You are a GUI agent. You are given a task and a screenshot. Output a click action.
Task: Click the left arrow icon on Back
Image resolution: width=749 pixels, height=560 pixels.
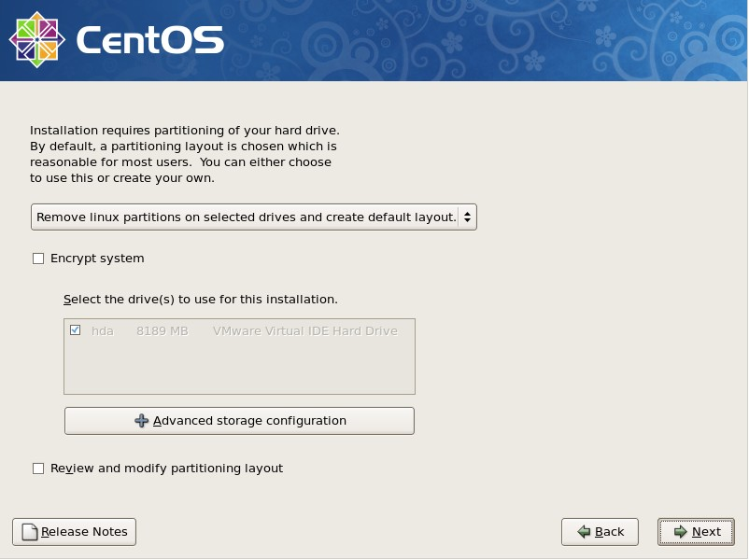tap(584, 532)
